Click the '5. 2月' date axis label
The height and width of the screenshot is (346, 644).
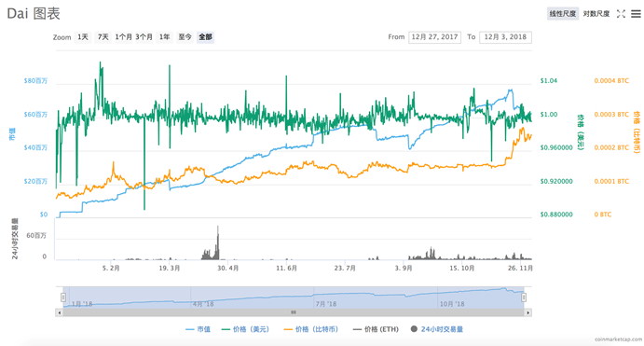pos(111,269)
